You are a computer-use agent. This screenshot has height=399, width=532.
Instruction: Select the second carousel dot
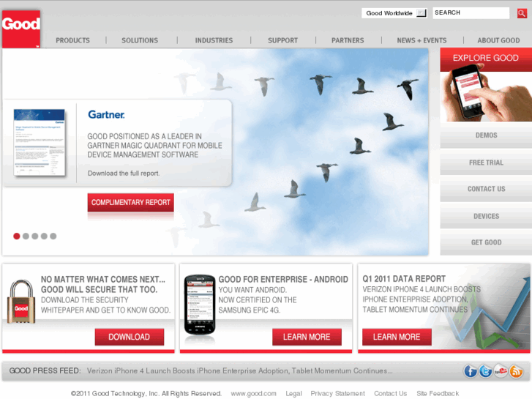point(26,236)
